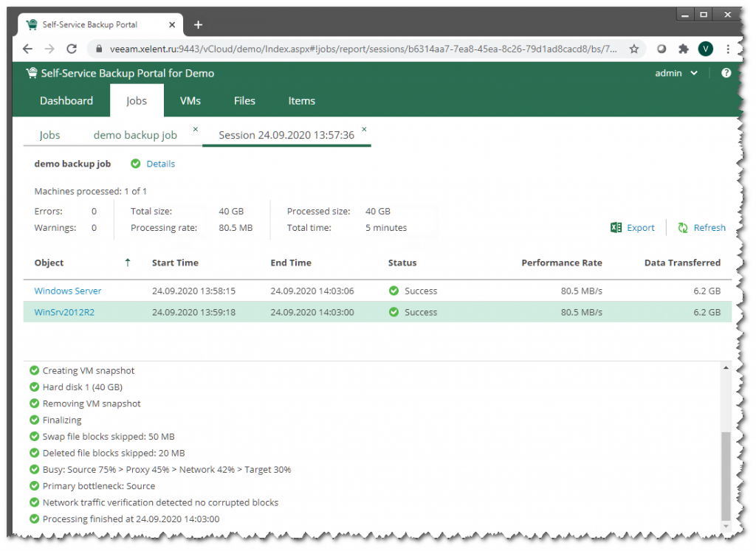Click Network traffic verification log entry
The image size is (756, 551).
tap(160, 502)
